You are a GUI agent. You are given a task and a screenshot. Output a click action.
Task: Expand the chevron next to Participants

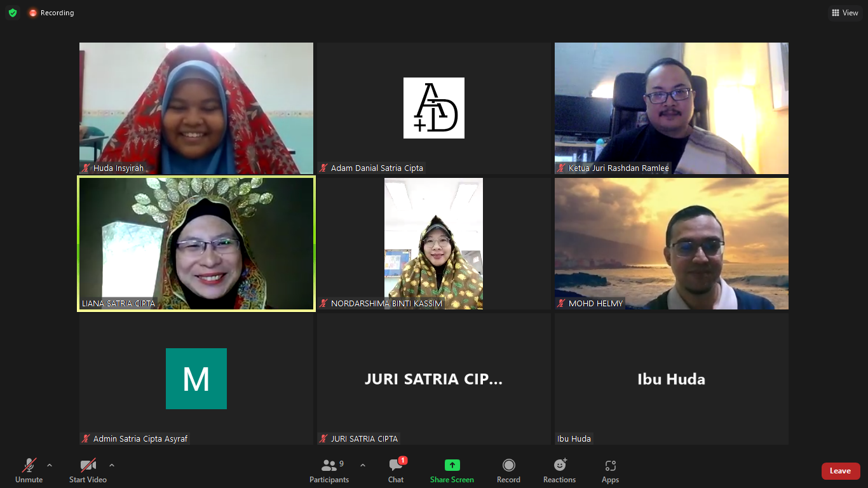[363, 465]
